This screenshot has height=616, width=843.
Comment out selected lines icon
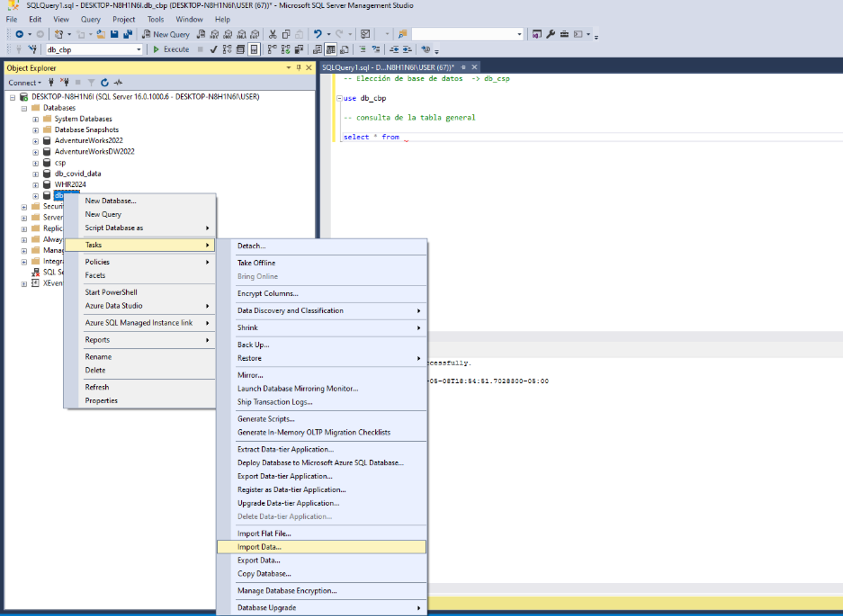coord(362,49)
